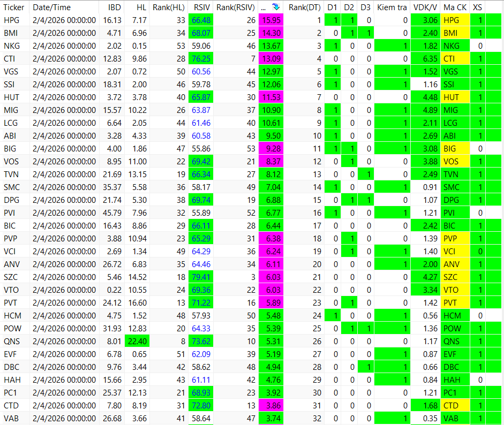Select DPG in the Ticker column
This screenshot has width=504, height=425.
12,200
